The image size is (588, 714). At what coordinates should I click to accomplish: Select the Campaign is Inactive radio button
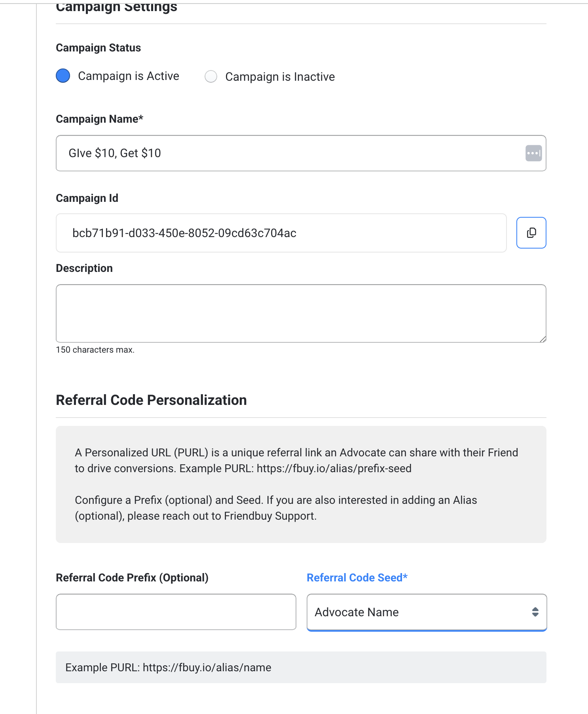point(211,76)
